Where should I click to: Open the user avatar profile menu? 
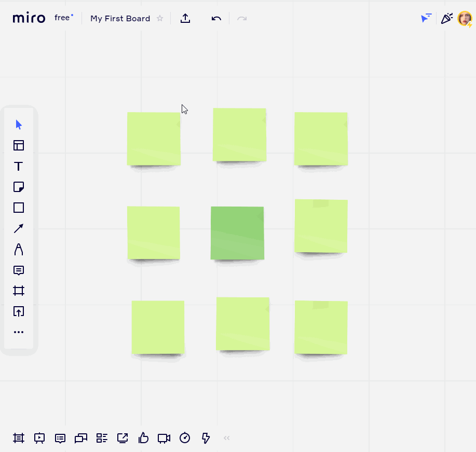[465, 19]
